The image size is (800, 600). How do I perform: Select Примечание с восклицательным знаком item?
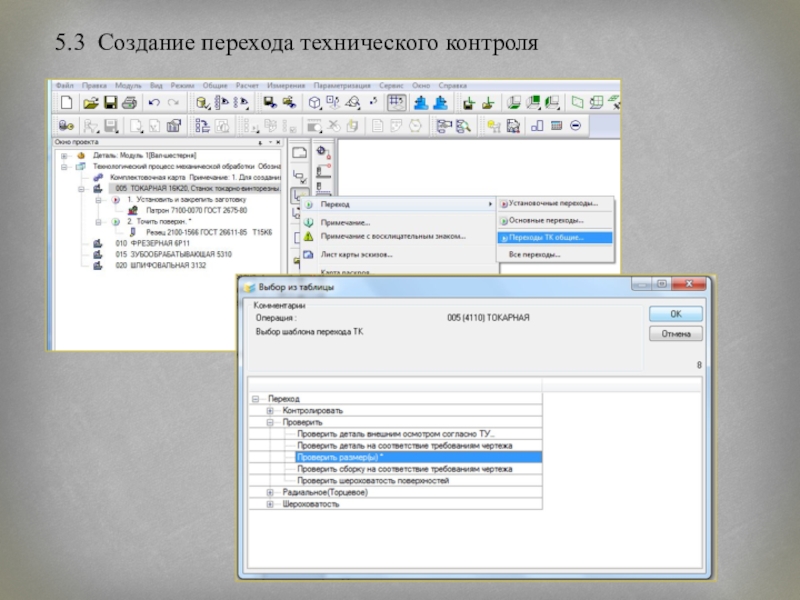click(393, 236)
